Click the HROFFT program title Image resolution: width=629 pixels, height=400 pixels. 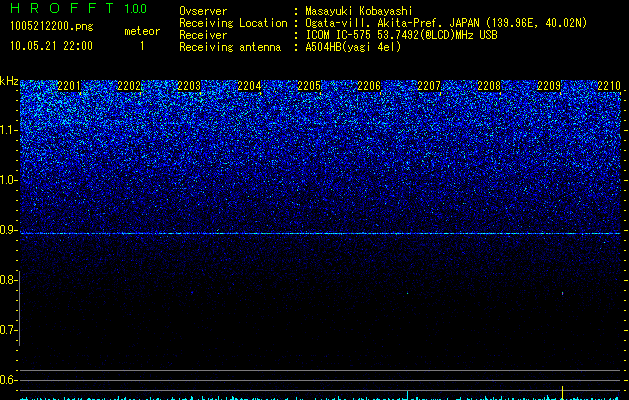pos(62,8)
